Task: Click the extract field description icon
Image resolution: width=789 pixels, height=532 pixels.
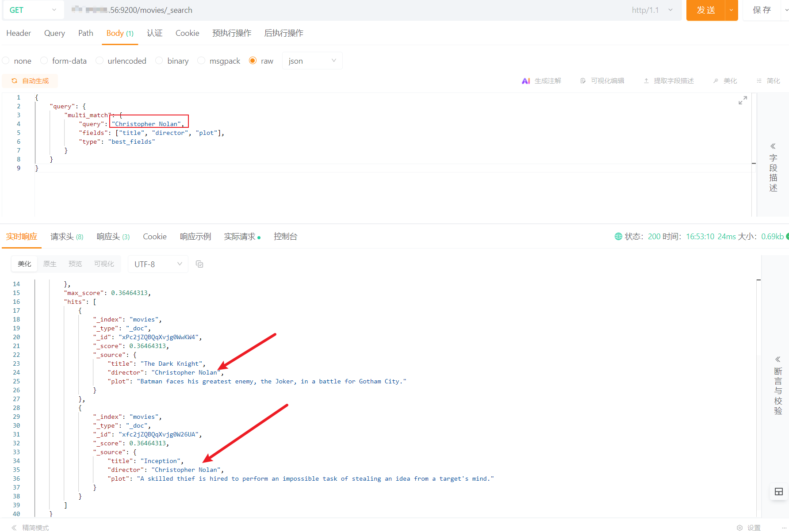Action: coord(646,81)
